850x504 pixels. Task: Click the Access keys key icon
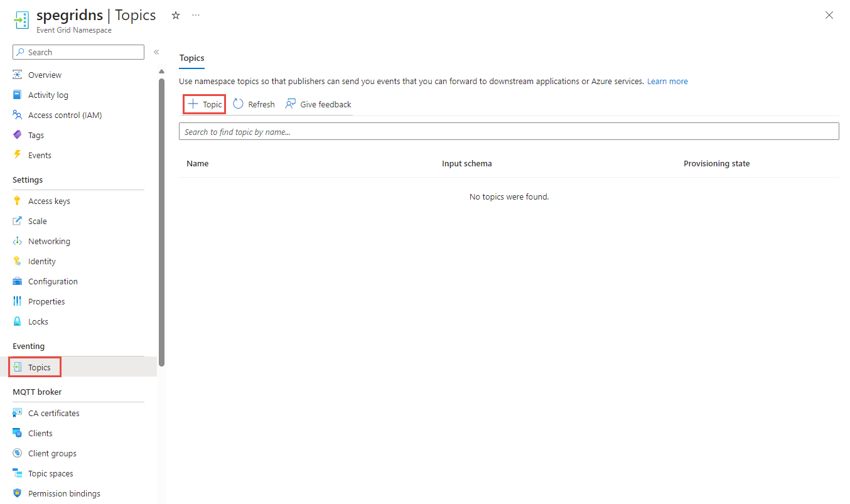click(x=18, y=201)
